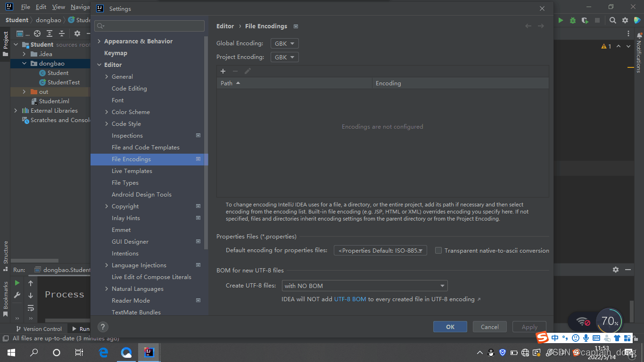This screenshot has height=362, width=644.
Task: Click the Windows Start button
Action: (11, 352)
